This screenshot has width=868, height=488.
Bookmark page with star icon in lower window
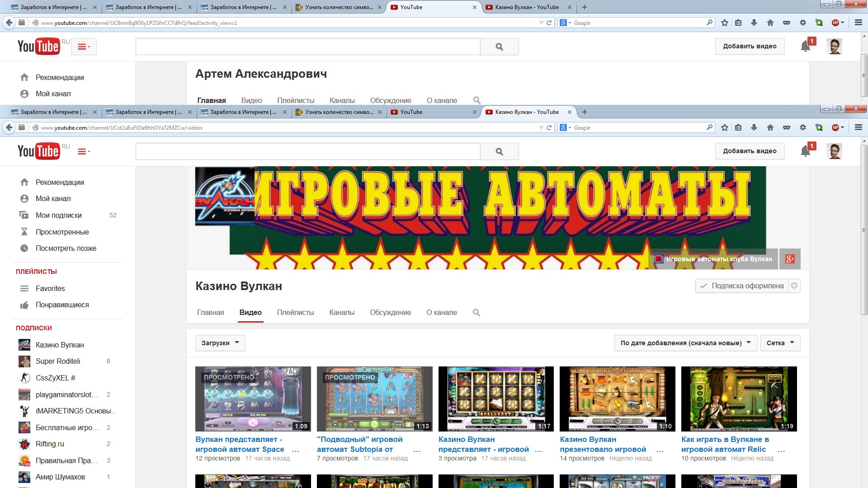click(x=725, y=127)
